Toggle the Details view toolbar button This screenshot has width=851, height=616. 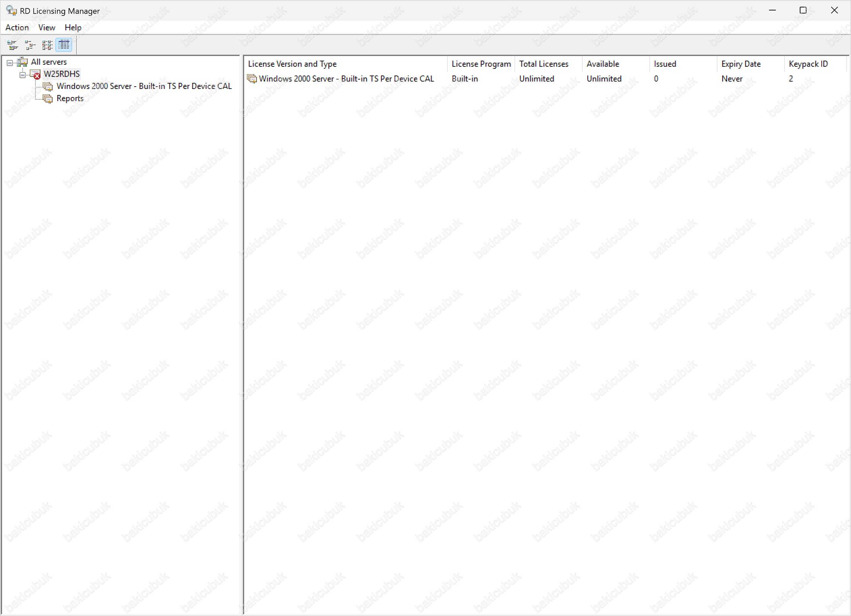[64, 45]
